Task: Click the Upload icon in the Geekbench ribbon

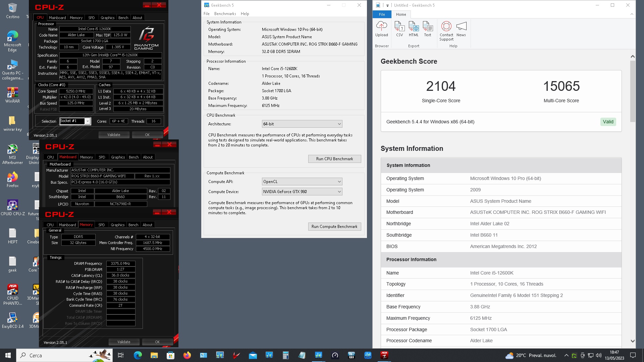Action: pyautogui.click(x=381, y=29)
